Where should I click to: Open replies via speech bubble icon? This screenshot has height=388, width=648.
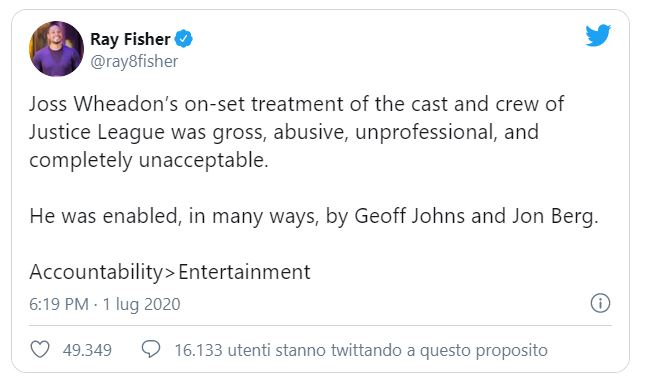tap(151, 349)
